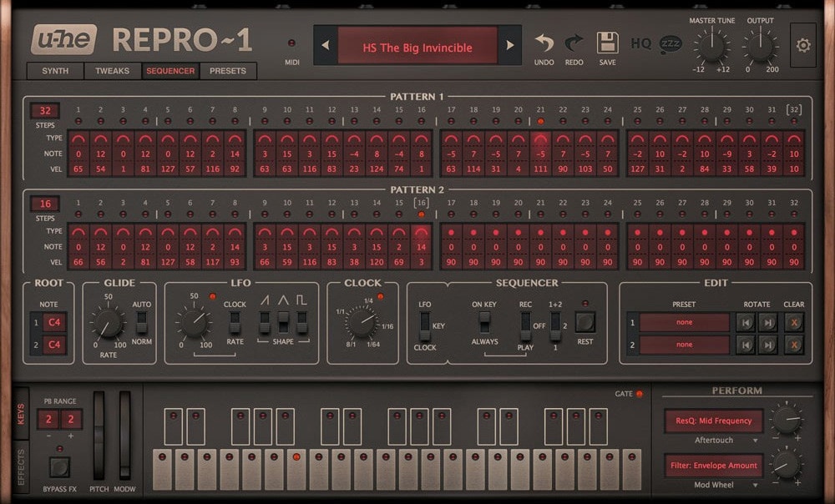Rotate pattern 2 left in the Edit panel

point(746,345)
